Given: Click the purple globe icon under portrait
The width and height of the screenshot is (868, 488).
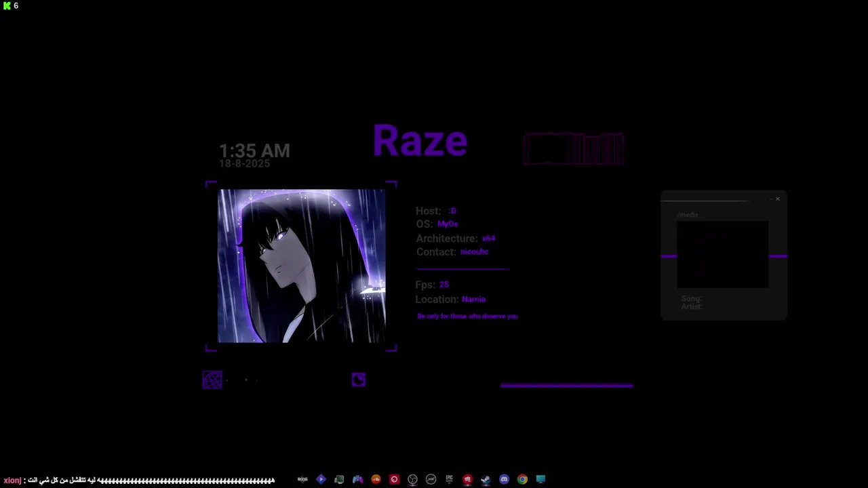Looking at the screenshot, I should [212, 380].
